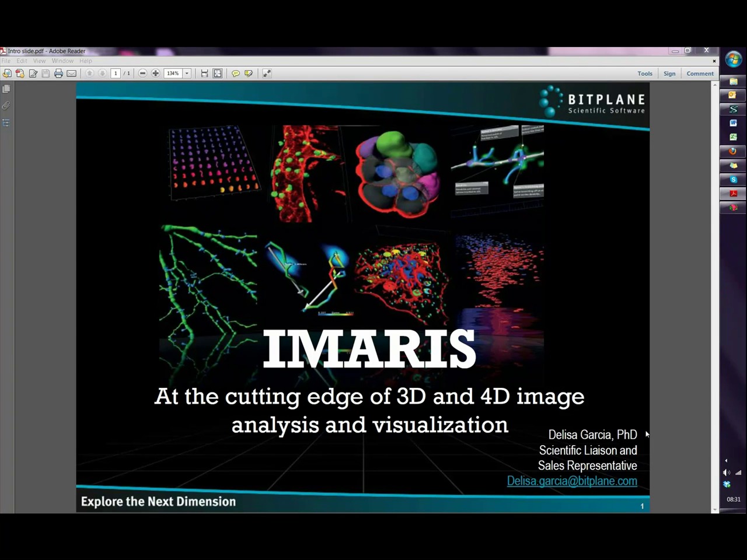The image size is (747, 560).
Task: Click the Delisa.garcia@bitplane.com email link
Action: pyautogui.click(x=572, y=481)
